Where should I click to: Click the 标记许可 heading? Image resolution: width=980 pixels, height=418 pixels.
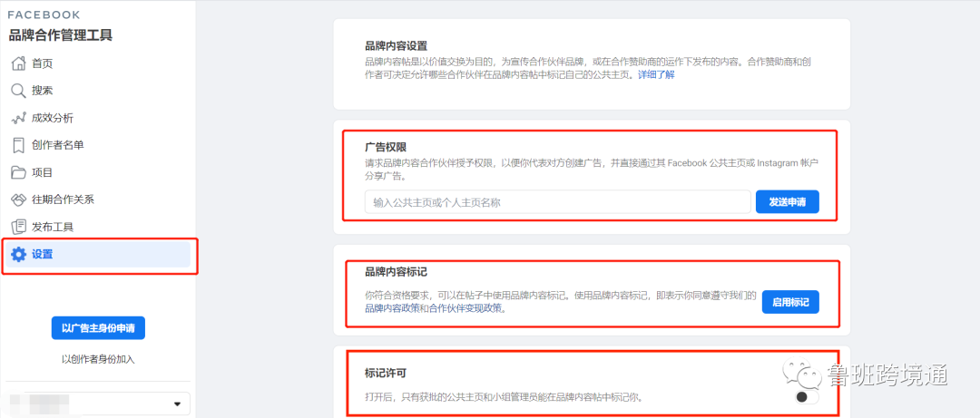tap(386, 374)
